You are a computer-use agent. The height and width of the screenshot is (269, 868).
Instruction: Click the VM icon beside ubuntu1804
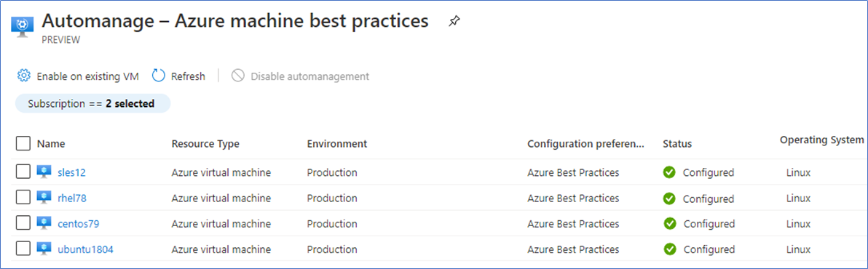(44, 249)
